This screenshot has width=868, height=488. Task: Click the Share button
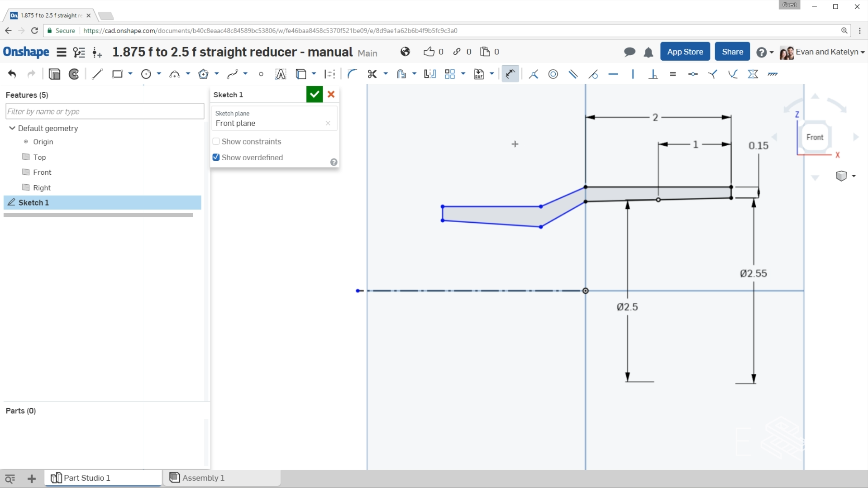(732, 52)
